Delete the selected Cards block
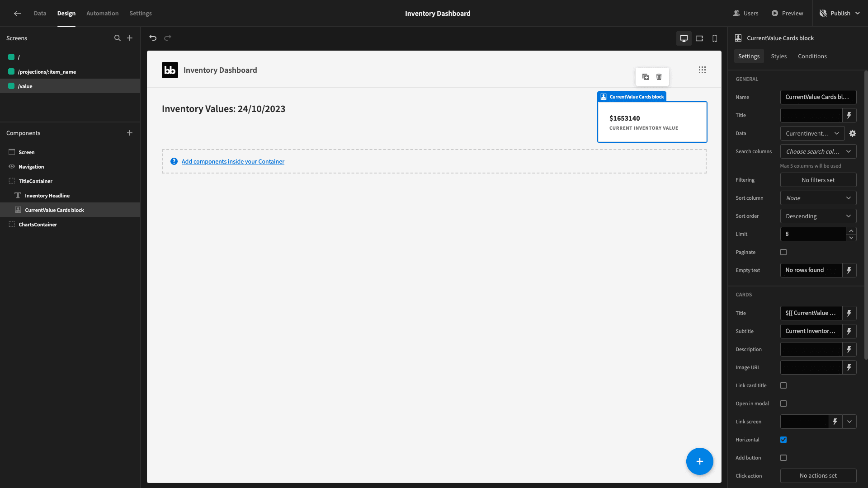Viewport: 868px width, 488px height. coord(659,77)
